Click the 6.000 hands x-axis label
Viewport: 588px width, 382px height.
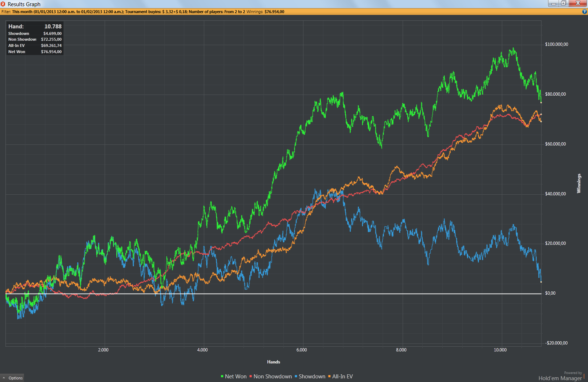point(302,350)
